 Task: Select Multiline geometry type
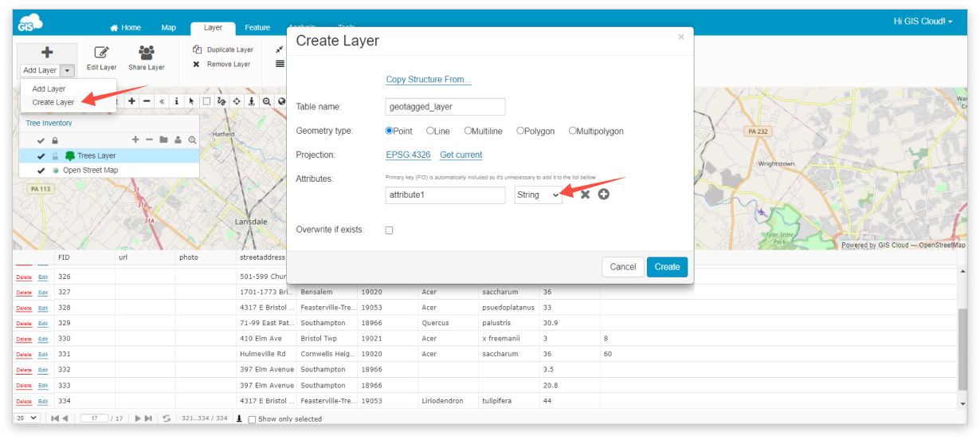point(468,131)
